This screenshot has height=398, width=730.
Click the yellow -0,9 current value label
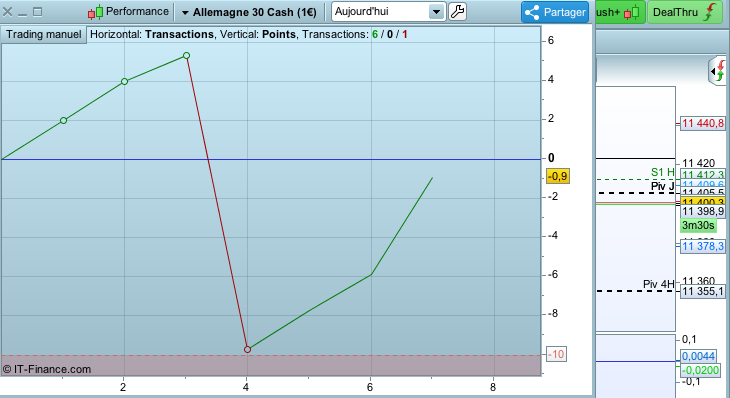tap(557, 176)
